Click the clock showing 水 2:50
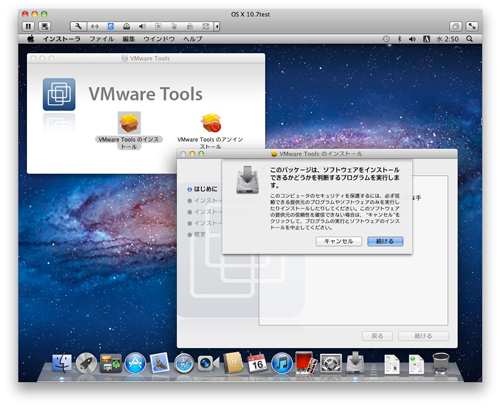 pyautogui.click(x=447, y=39)
